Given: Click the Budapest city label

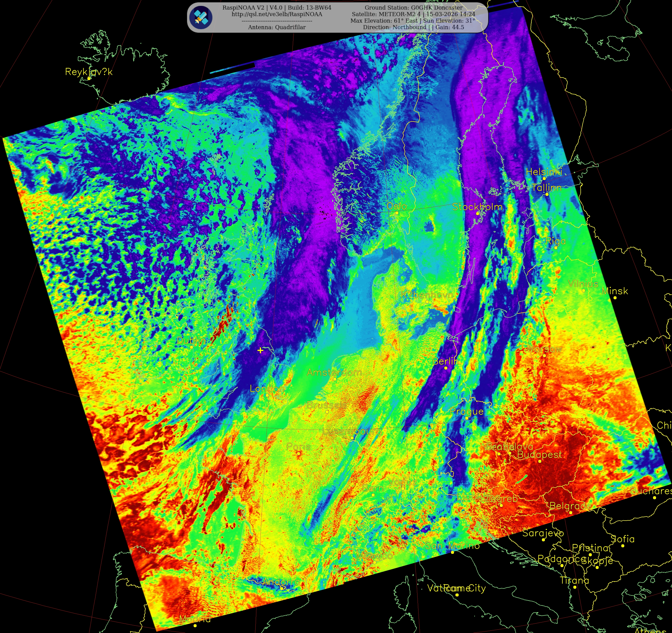Looking at the screenshot, I should tap(540, 455).
